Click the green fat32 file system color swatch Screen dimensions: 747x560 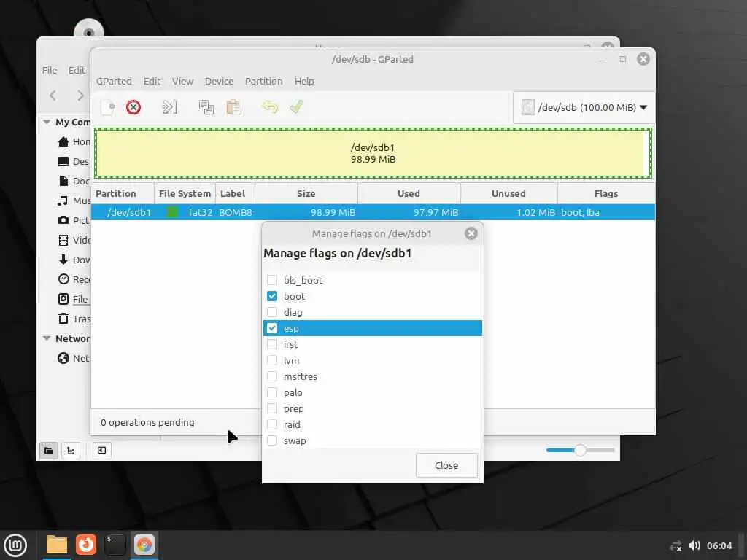(x=172, y=212)
